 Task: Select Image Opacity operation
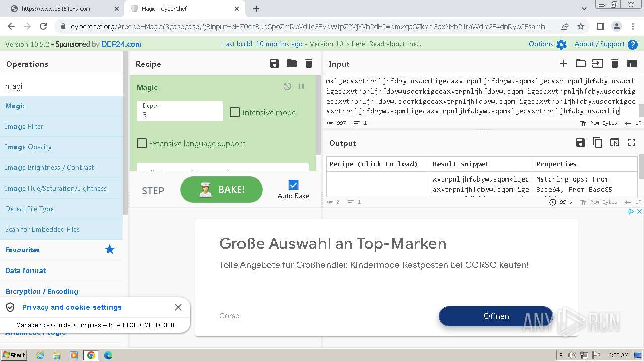(x=61, y=147)
